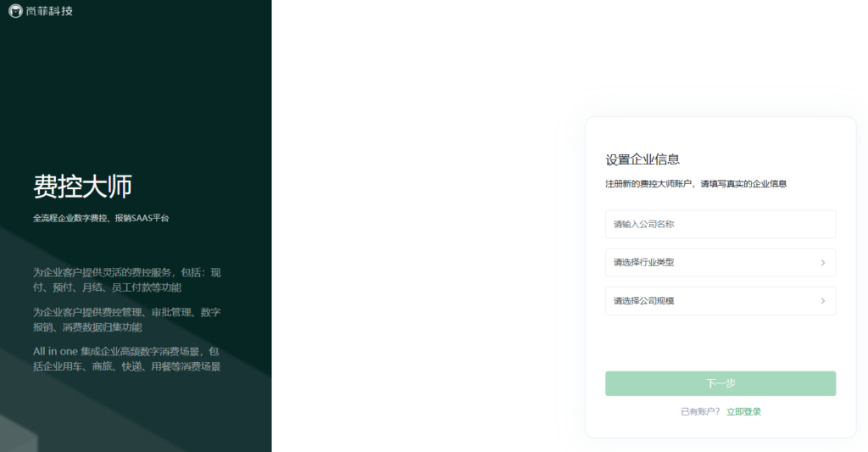Open the 立即登录 login link
Image resolution: width=868 pixels, height=452 pixels.
tap(743, 411)
